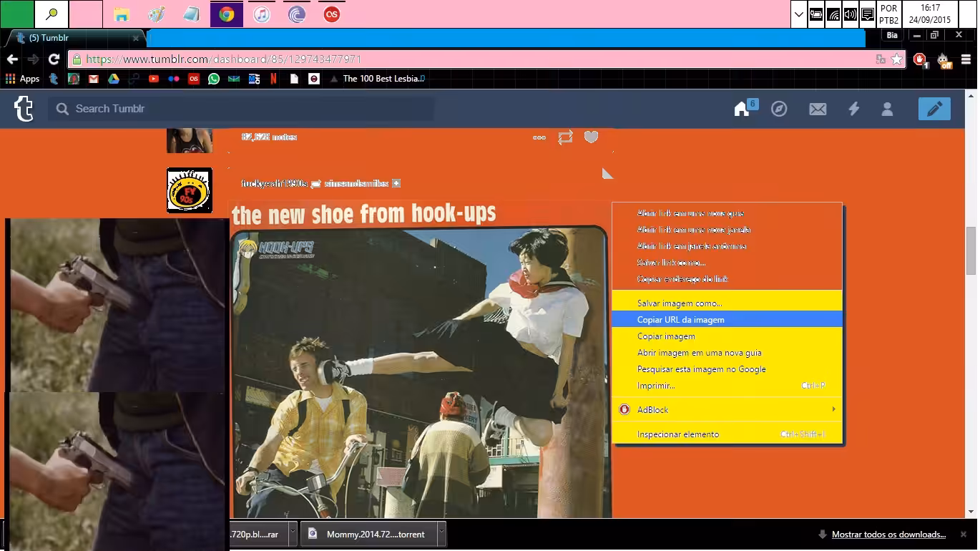Open the Flickr bookmark icon
Image resolution: width=980 pixels, height=551 pixels.
(174, 79)
